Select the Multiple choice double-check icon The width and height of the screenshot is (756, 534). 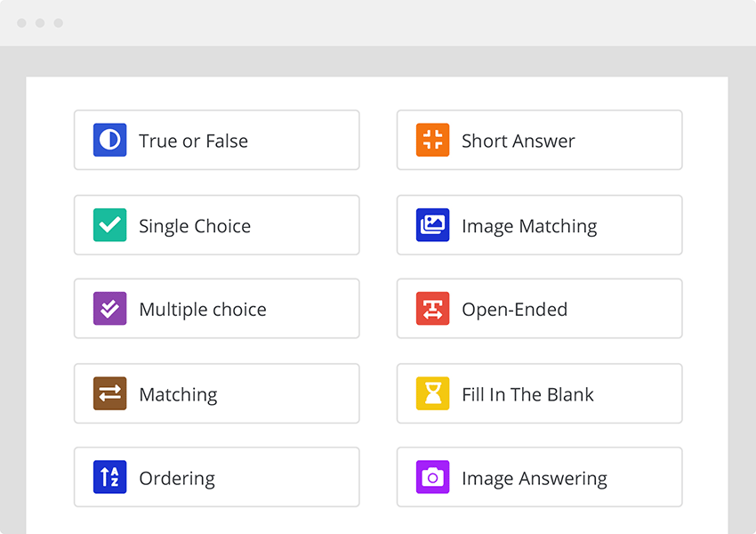pyautogui.click(x=109, y=309)
